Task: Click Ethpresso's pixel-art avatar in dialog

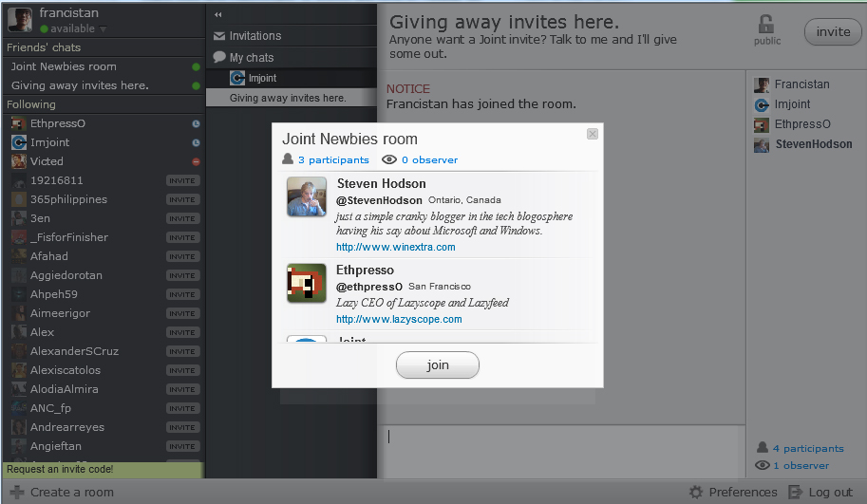Action: [x=307, y=283]
